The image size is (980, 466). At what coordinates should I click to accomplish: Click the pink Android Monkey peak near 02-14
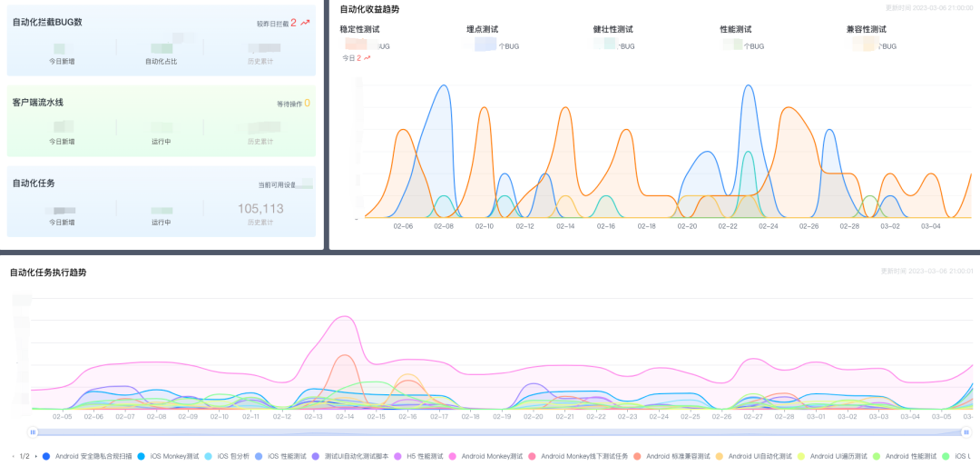(345, 316)
